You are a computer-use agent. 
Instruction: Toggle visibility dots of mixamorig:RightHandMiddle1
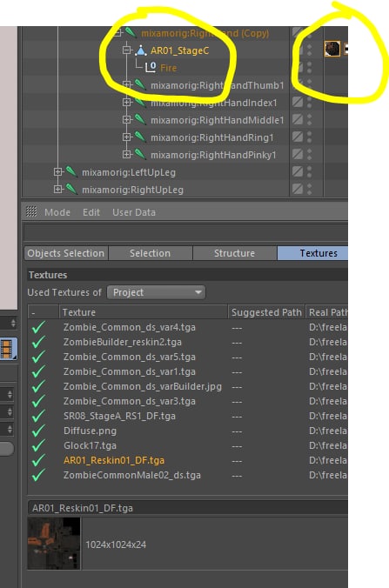pyautogui.click(x=309, y=120)
